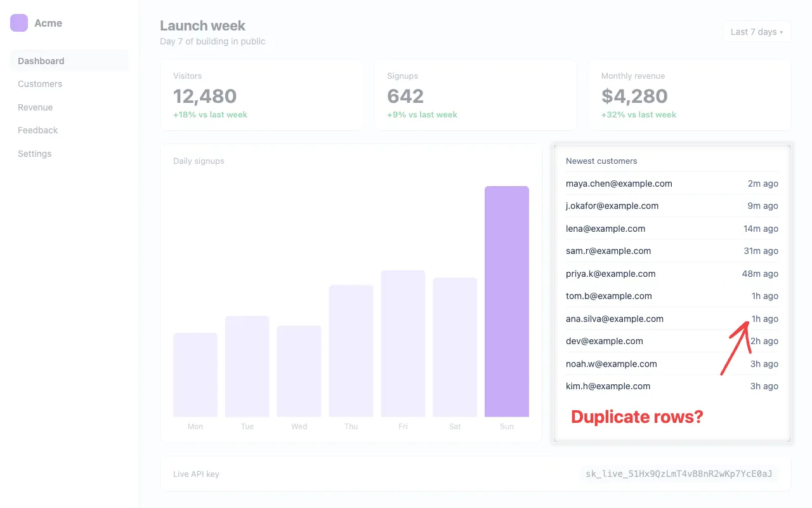
Task: Click lena@example.com customer entry
Action: tap(672, 229)
